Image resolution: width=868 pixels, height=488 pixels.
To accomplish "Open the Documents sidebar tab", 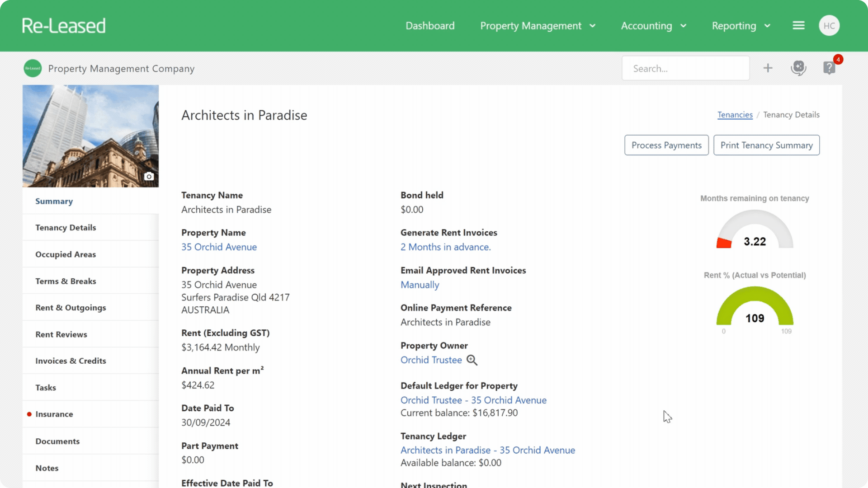I will tap(90, 441).
